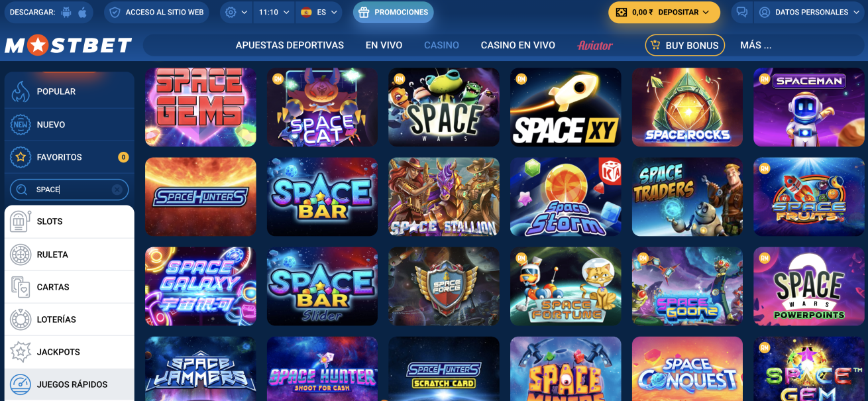Open Juegos Rápidos category
868x401 pixels.
[x=69, y=384]
